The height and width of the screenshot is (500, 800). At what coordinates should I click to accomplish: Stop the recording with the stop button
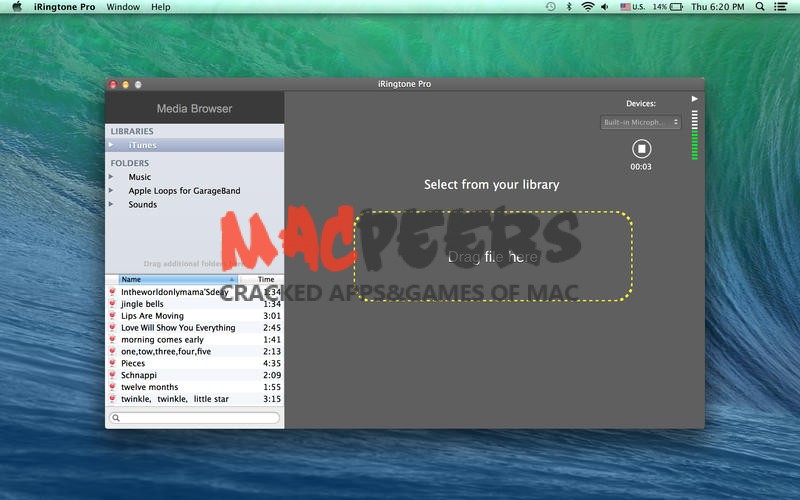coord(641,149)
